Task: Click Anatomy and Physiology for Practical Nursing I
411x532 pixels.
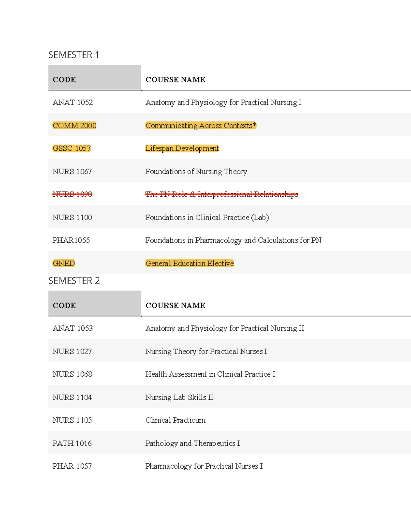Action: pos(223,102)
